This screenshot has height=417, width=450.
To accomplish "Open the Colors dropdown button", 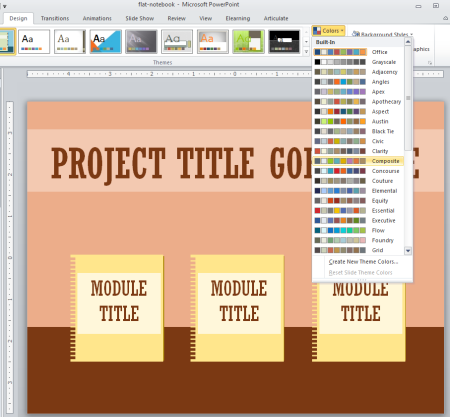I will (x=329, y=31).
